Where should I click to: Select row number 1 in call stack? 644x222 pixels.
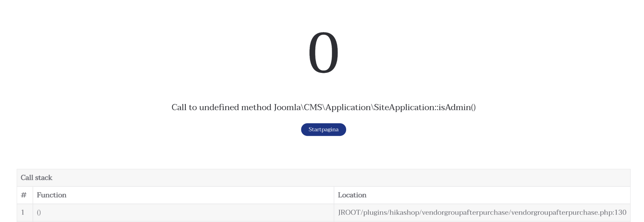point(23,212)
